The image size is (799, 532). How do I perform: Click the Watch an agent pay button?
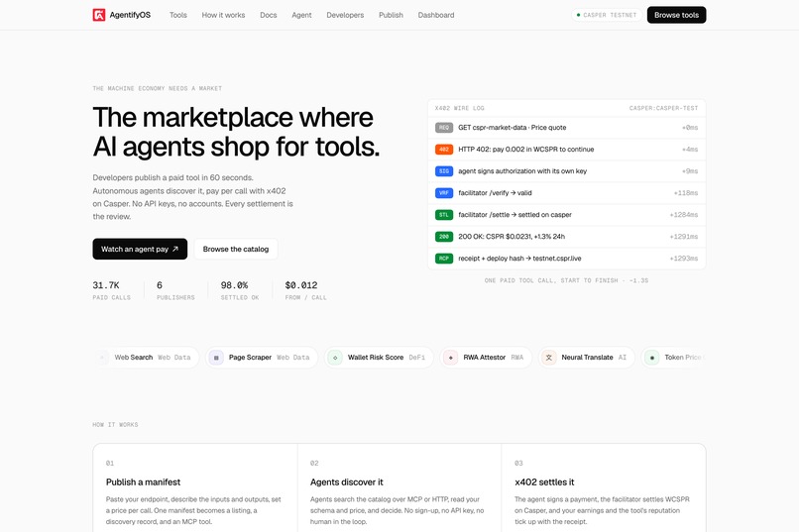coord(140,249)
